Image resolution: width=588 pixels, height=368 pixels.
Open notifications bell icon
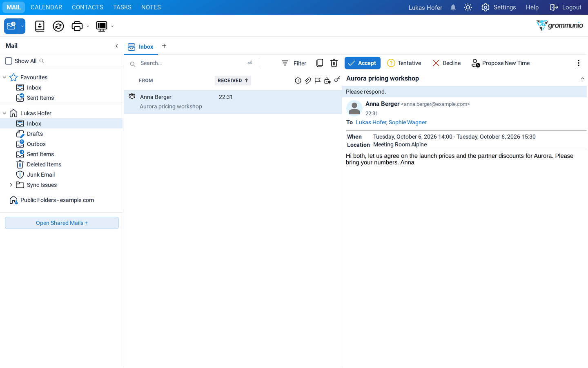[453, 7]
